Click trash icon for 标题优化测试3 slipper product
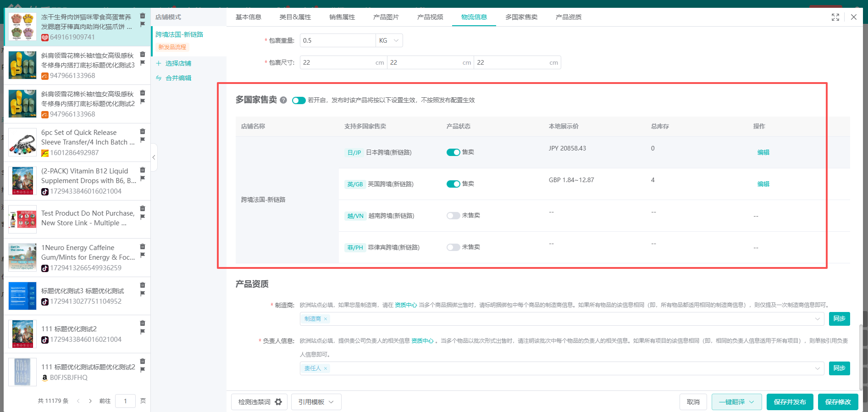 pos(143,54)
